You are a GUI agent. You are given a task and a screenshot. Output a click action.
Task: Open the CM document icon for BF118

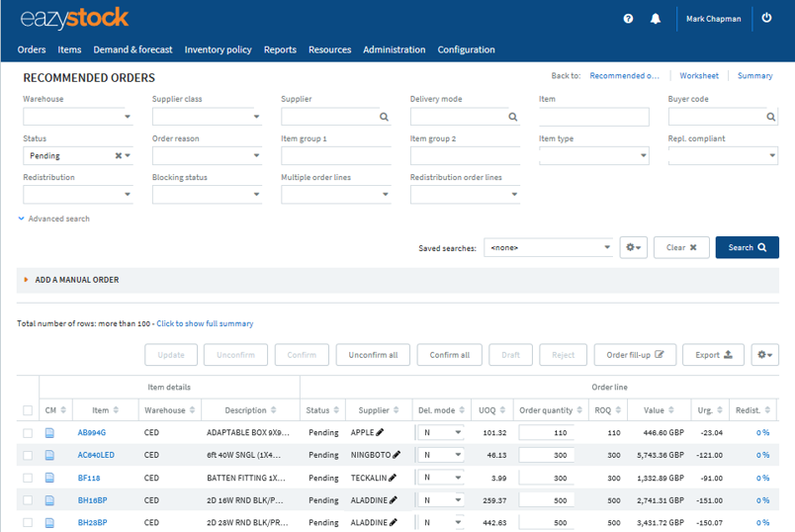coord(49,478)
